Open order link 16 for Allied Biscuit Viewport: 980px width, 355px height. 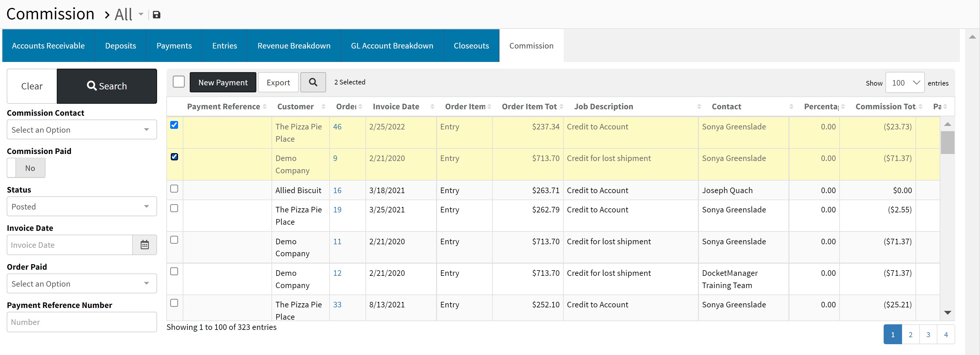click(337, 191)
